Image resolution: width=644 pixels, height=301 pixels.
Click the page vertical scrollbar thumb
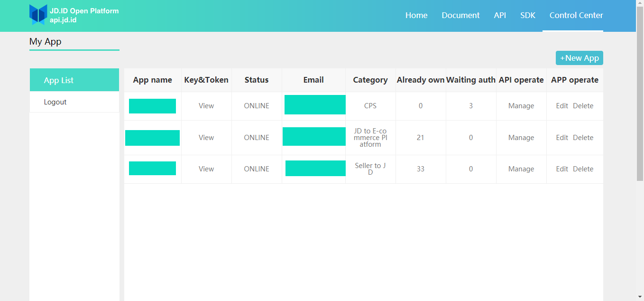(640, 94)
